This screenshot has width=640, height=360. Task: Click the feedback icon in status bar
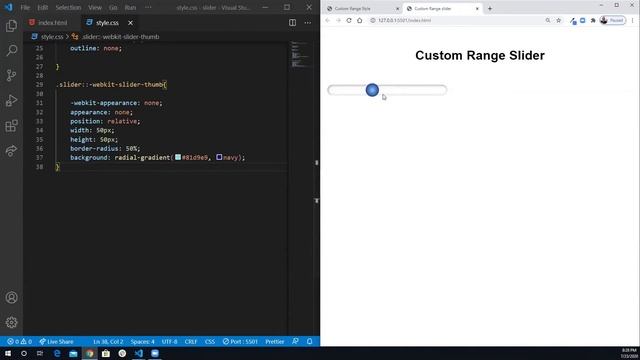click(295, 341)
